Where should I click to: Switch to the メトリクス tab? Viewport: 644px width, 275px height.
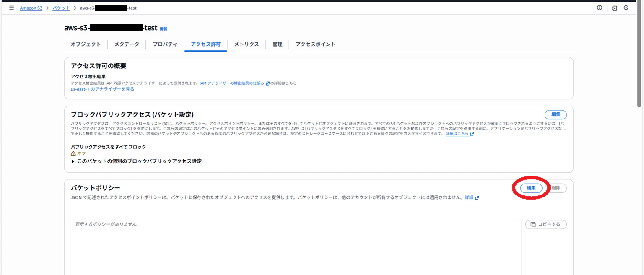point(246,44)
